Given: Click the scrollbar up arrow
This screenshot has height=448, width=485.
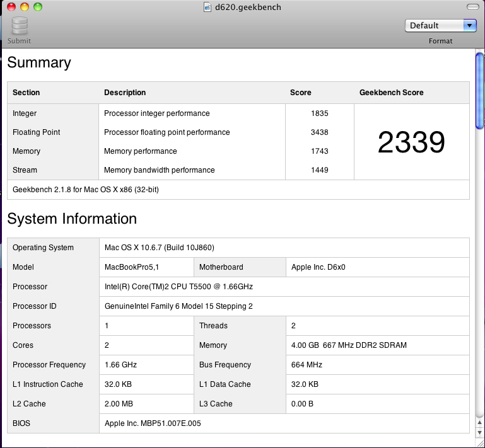Looking at the screenshot, I should (480, 423).
